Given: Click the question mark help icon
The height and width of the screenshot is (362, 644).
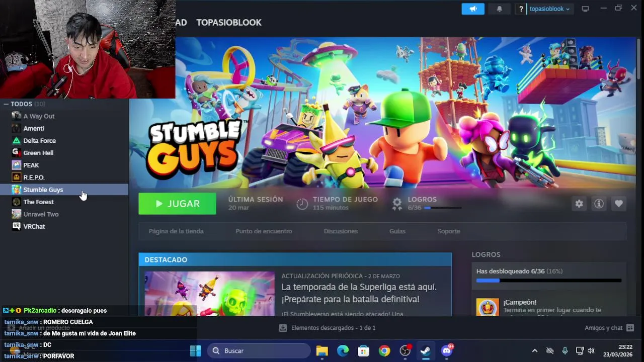Looking at the screenshot, I should 521,9.
